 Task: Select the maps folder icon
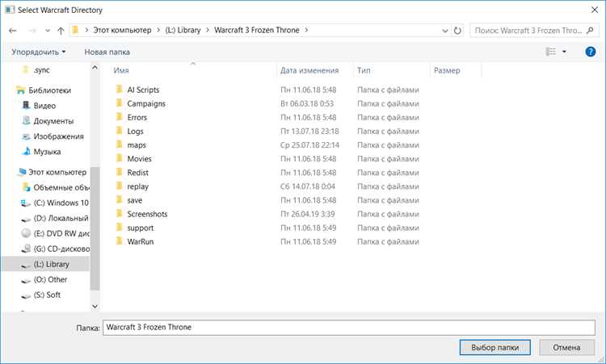pos(120,144)
